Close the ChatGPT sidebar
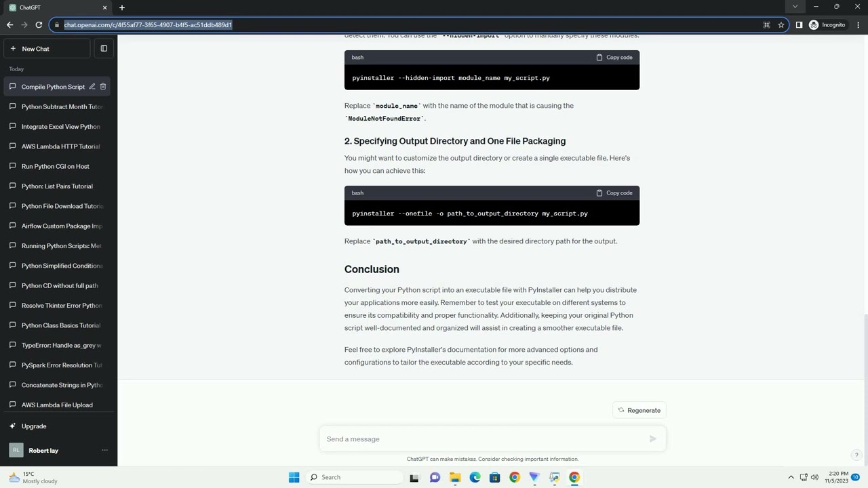This screenshot has height=488, width=868. pyautogui.click(x=104, y=49)
